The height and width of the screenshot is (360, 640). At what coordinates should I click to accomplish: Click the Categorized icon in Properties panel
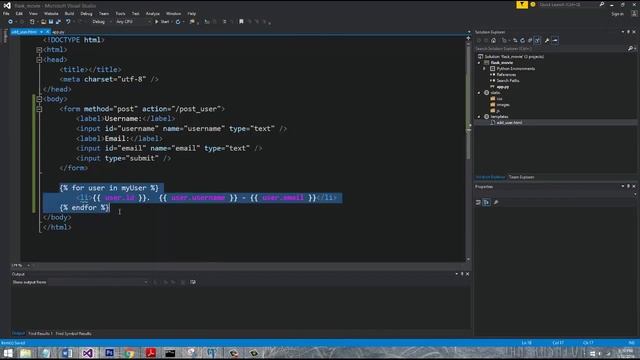point(478,202)
